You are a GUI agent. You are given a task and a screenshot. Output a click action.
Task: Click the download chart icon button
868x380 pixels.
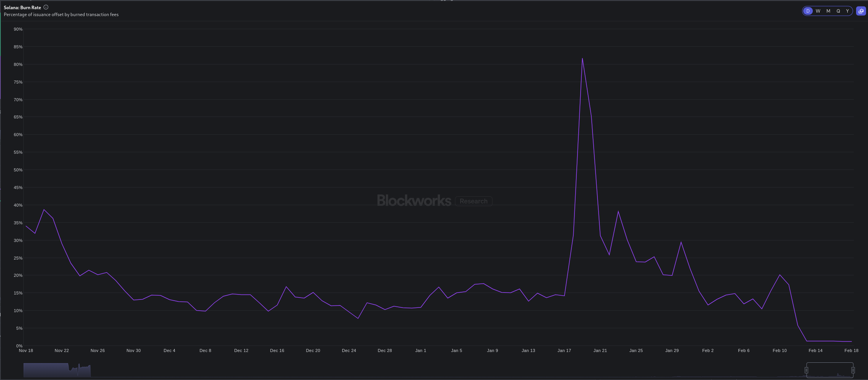861,11
